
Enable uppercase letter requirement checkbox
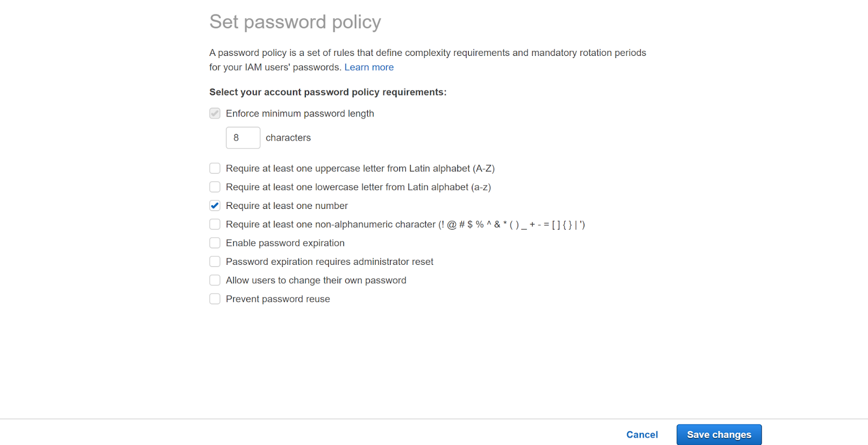click(x=215, y=168)
